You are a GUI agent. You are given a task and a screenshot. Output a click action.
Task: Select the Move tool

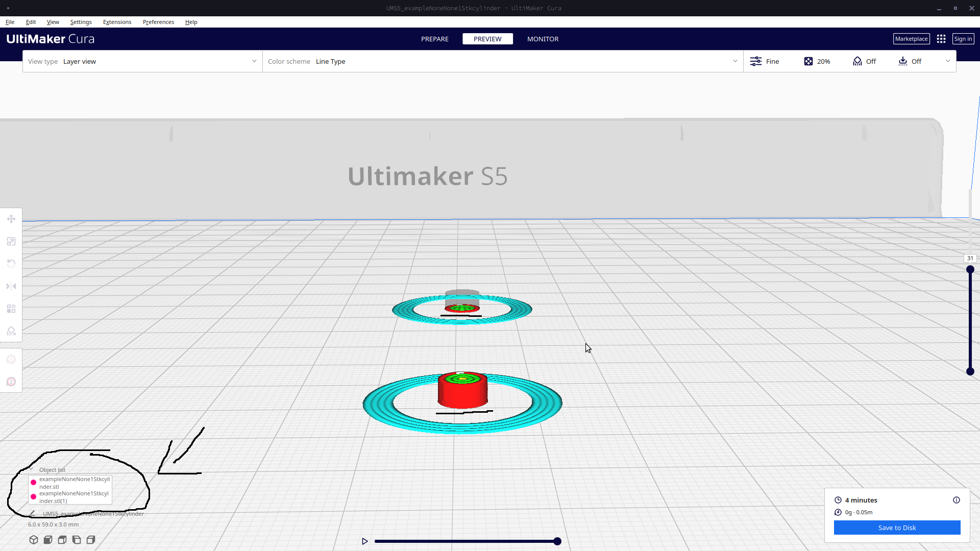point(11,219)
